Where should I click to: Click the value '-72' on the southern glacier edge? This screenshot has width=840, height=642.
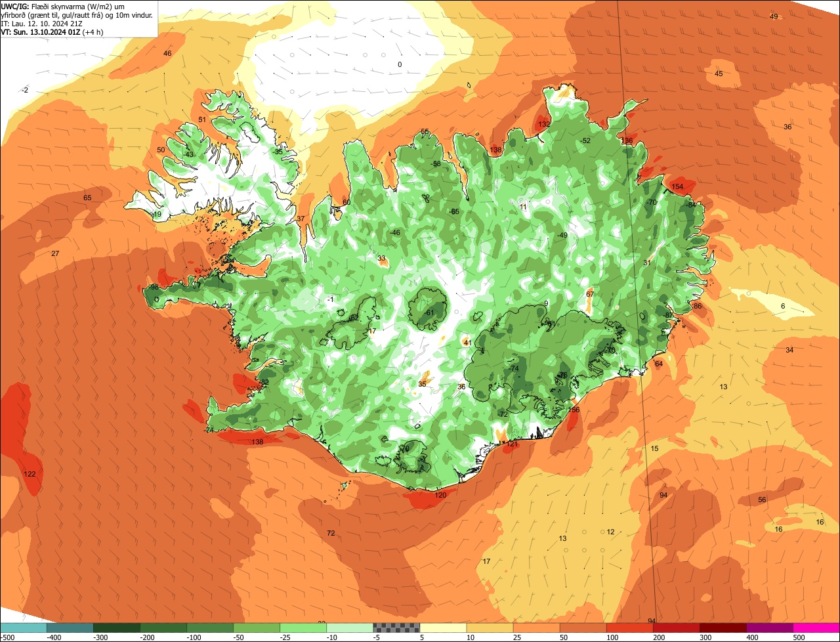click(503, 414)
